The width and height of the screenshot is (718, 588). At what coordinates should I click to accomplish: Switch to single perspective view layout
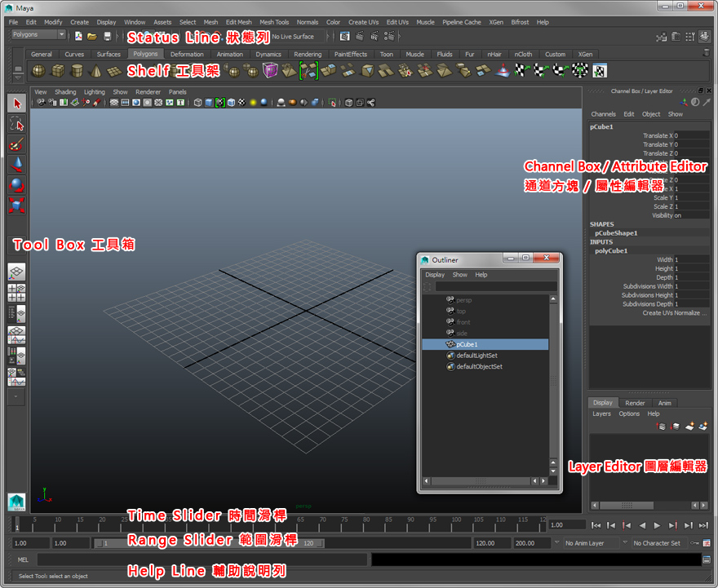point(16,272)
